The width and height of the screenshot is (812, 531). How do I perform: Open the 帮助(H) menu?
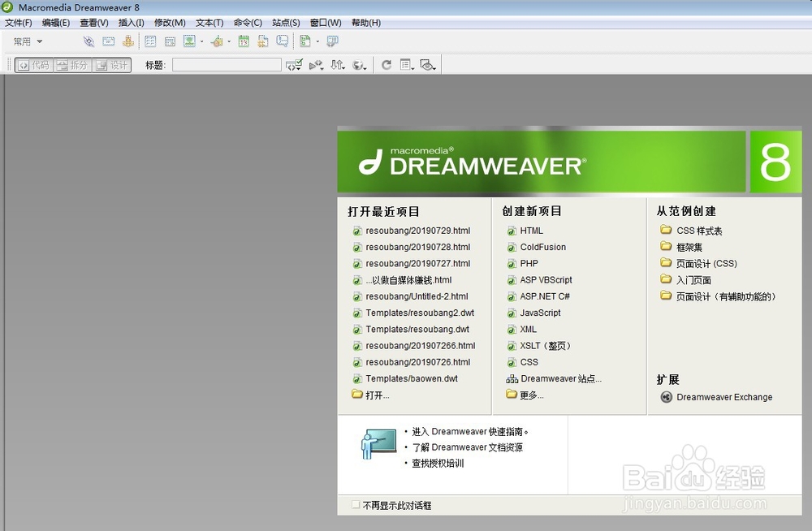365,23
